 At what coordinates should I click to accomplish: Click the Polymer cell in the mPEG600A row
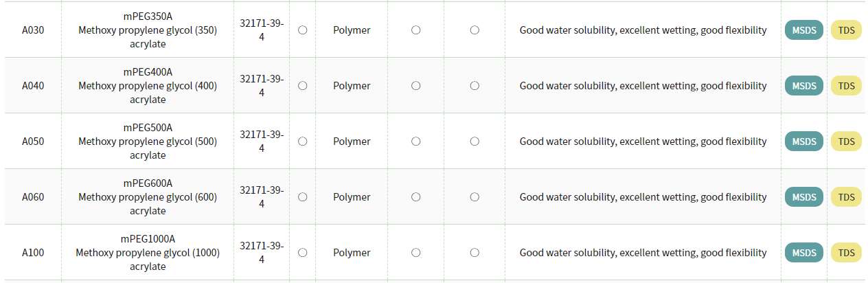[352, 197]
